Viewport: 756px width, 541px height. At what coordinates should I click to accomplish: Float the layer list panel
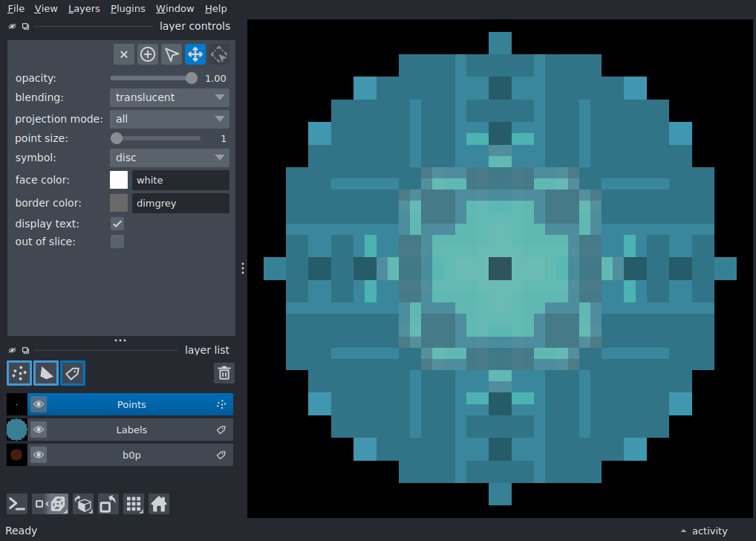click(x=25, y=350)
